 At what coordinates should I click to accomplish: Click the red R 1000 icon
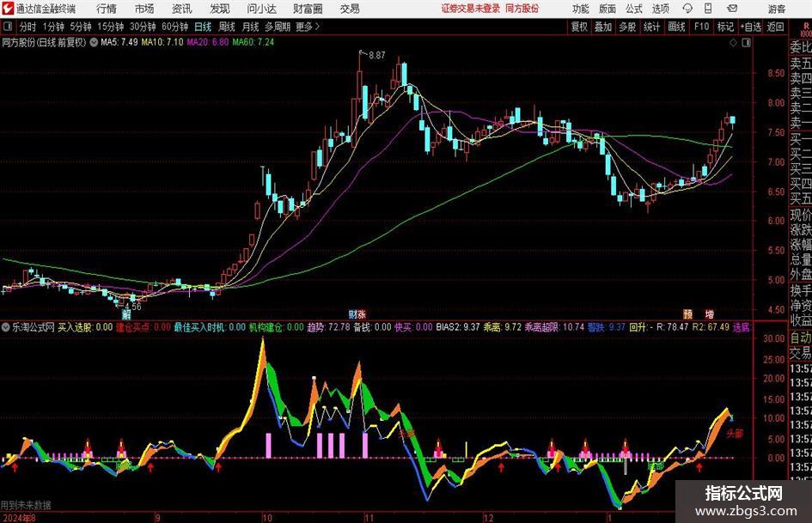coord(806,29)
